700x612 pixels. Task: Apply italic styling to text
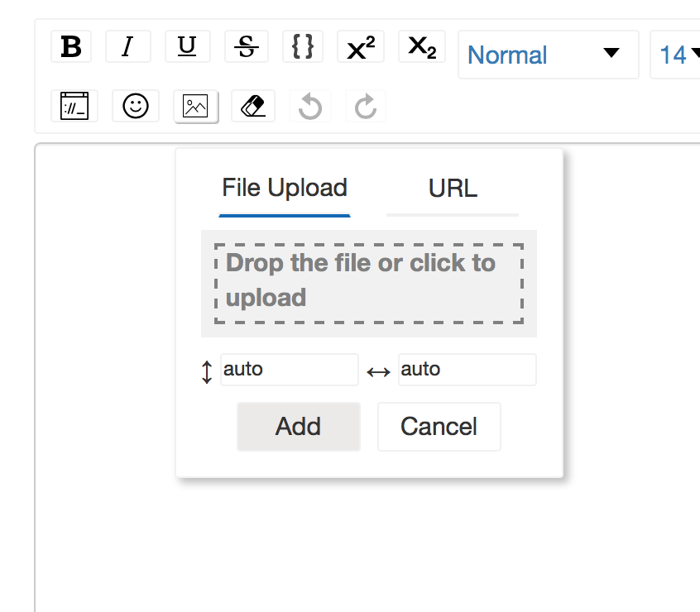127,46
